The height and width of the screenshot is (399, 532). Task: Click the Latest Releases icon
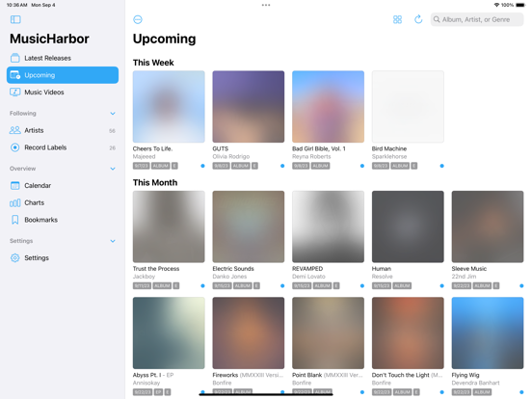point(14,58)
